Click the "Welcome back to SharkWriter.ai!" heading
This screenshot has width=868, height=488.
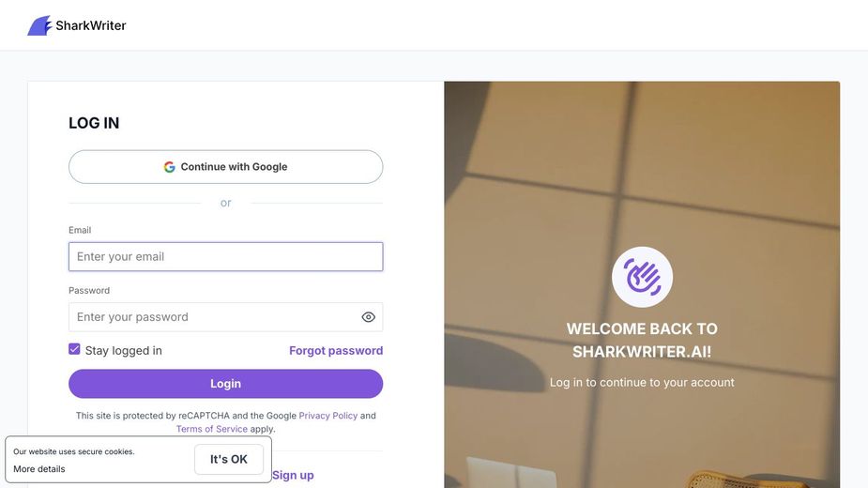(642, 340)
